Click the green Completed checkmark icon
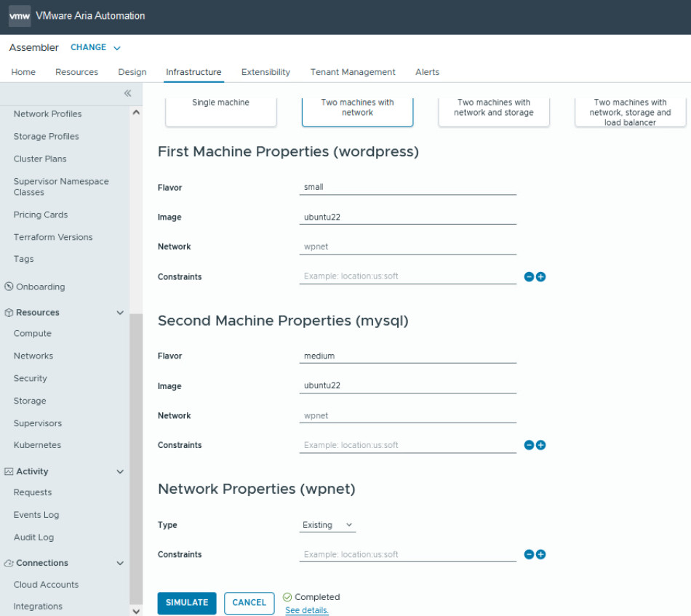This screenshot has height=616, width=691. tap(287, 597)
